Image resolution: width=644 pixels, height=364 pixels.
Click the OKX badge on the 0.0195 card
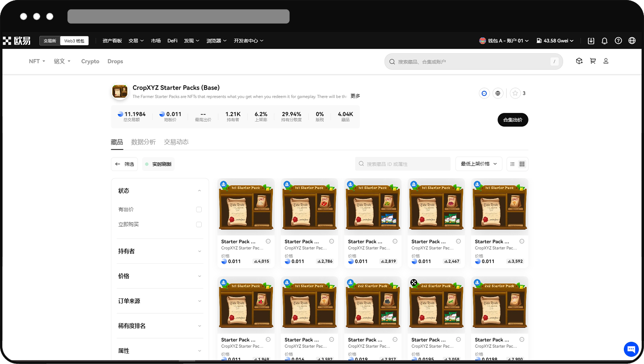click(x=414, y=283)
